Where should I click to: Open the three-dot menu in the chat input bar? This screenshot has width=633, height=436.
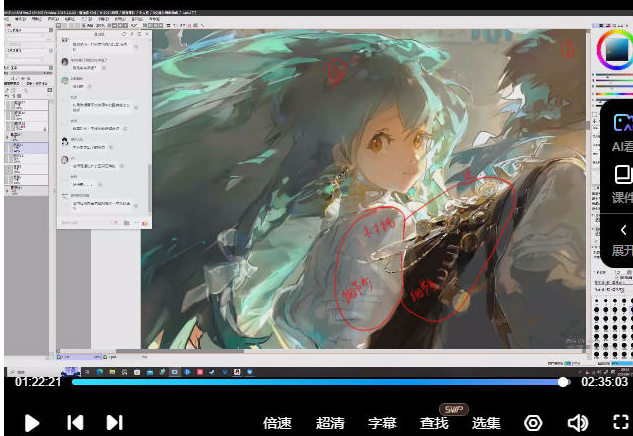pos(136,223)
